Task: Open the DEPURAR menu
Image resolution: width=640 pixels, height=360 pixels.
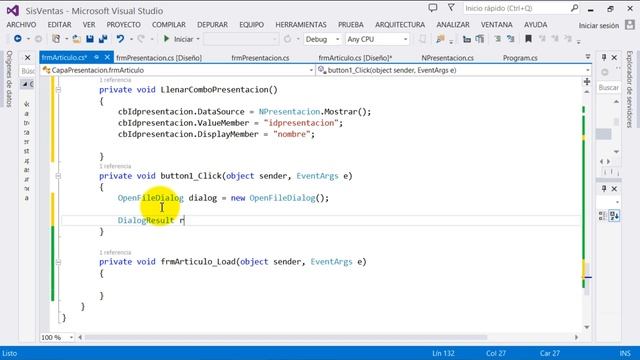Action: pos(212,25)
